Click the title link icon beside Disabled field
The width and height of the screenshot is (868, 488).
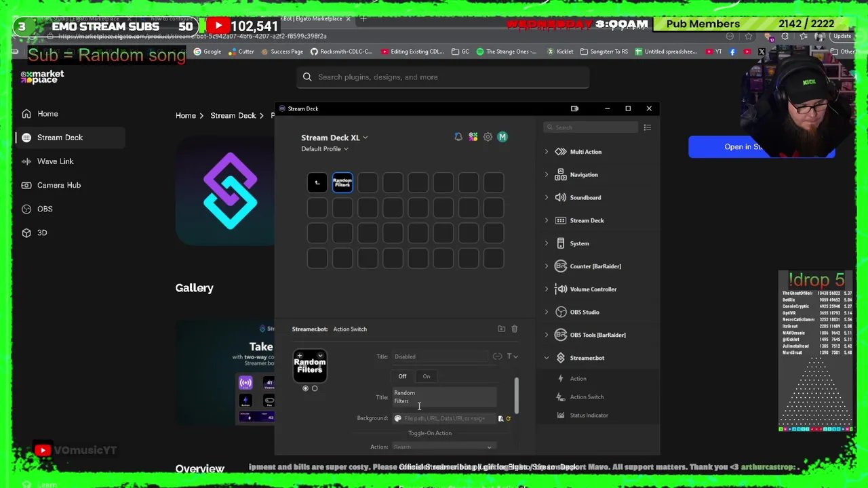point(497,357)
